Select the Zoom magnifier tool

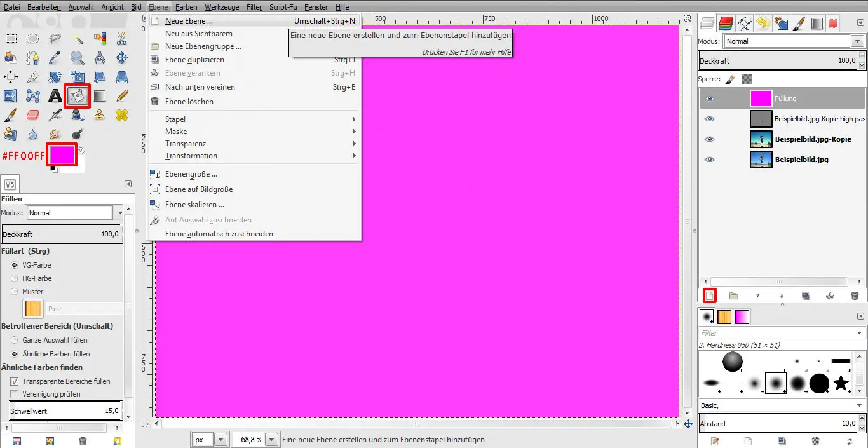coord(78,59)
